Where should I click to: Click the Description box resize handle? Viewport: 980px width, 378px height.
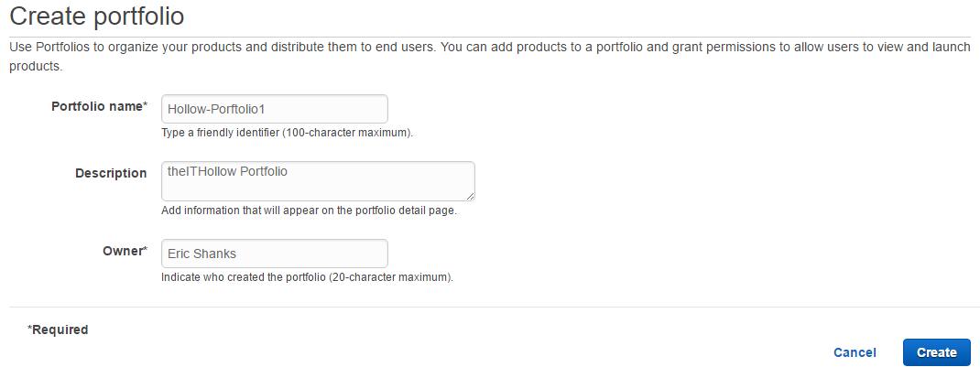471,197
